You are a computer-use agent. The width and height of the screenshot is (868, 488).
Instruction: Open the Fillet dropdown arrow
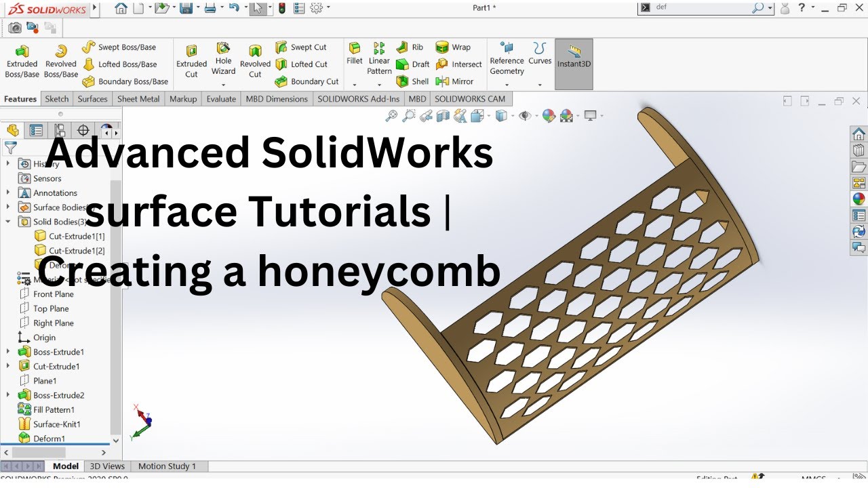click(355, 85)
